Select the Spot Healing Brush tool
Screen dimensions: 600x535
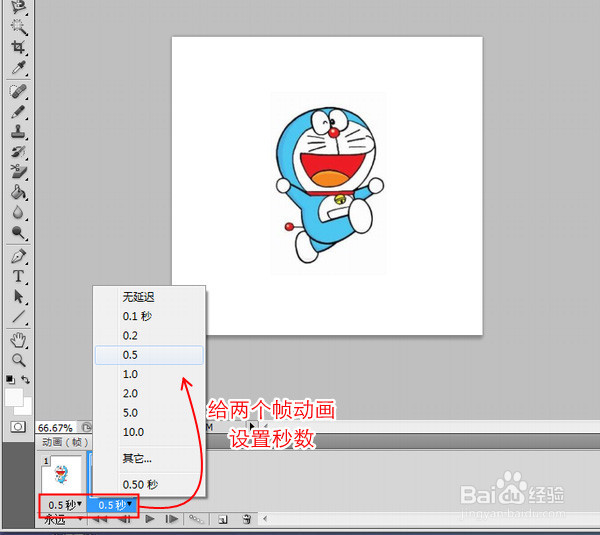click(18, 92)
